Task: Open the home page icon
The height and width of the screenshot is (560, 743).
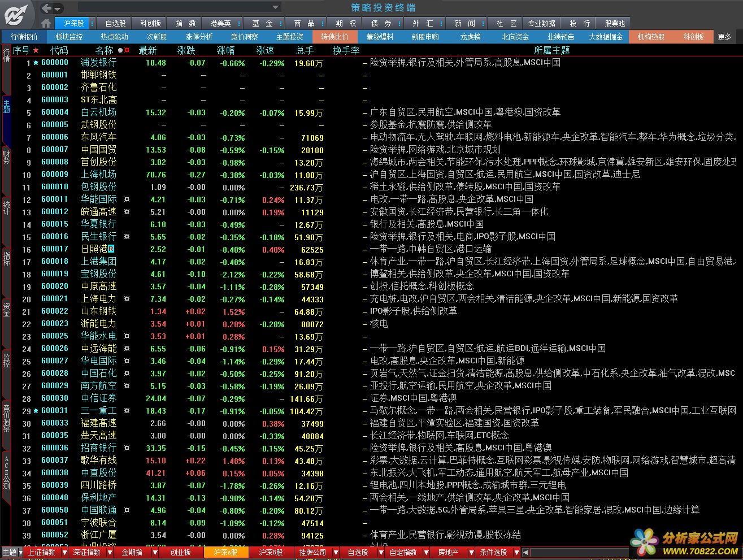Action: [46, 24]
